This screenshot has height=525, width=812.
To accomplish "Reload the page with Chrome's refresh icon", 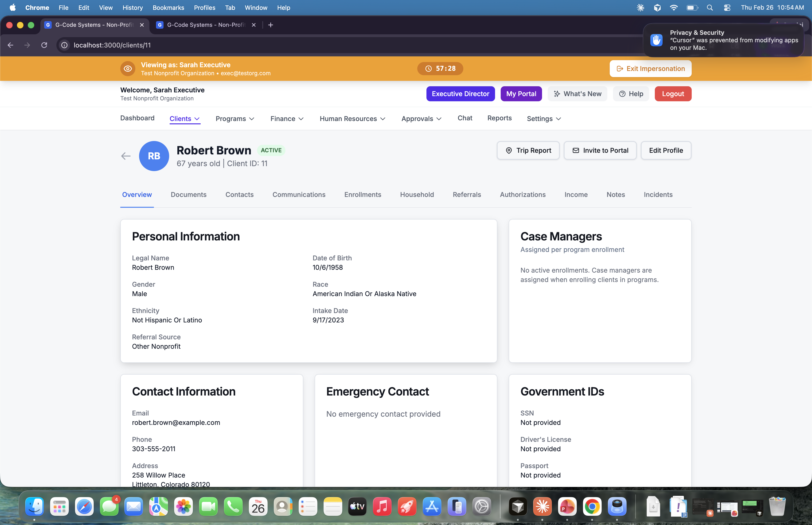I will pos(44,45).
